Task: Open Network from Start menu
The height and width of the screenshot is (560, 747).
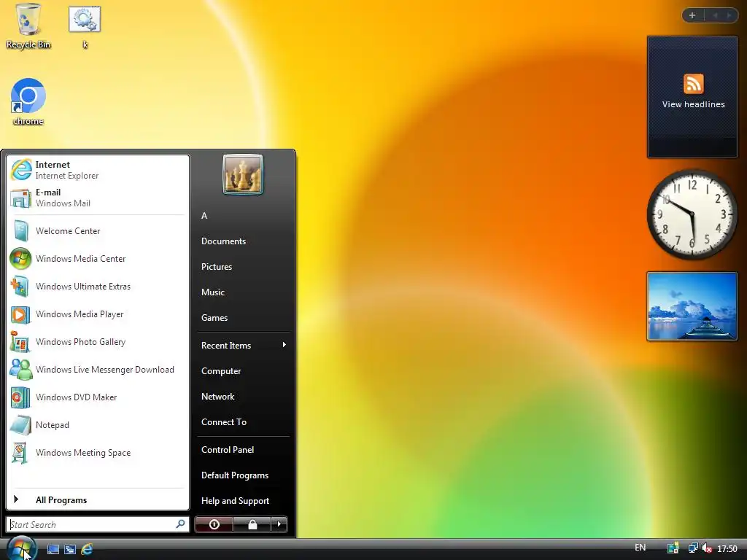Action: click(x=243, y=396)
